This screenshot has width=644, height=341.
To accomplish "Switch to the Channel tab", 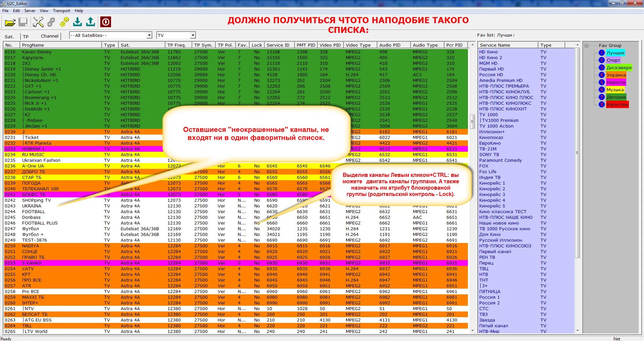I will [50, 36].
